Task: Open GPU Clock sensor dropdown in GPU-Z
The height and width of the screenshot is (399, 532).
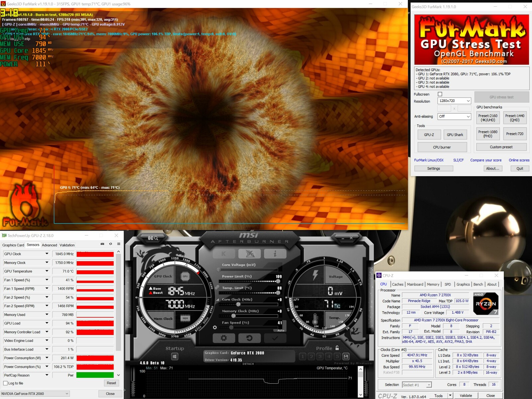Action: (47, 254)
